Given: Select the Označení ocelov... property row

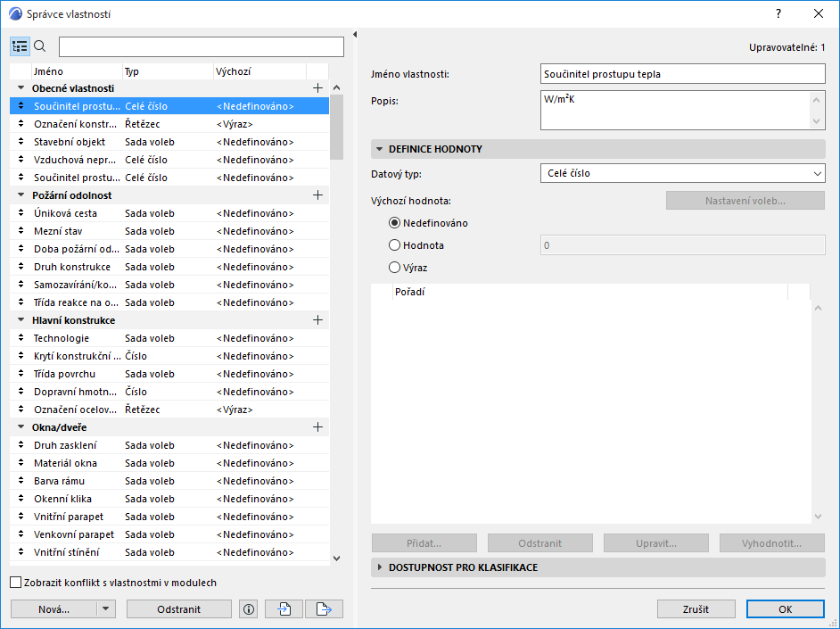Looking at the screenshot, I should 169,410.
